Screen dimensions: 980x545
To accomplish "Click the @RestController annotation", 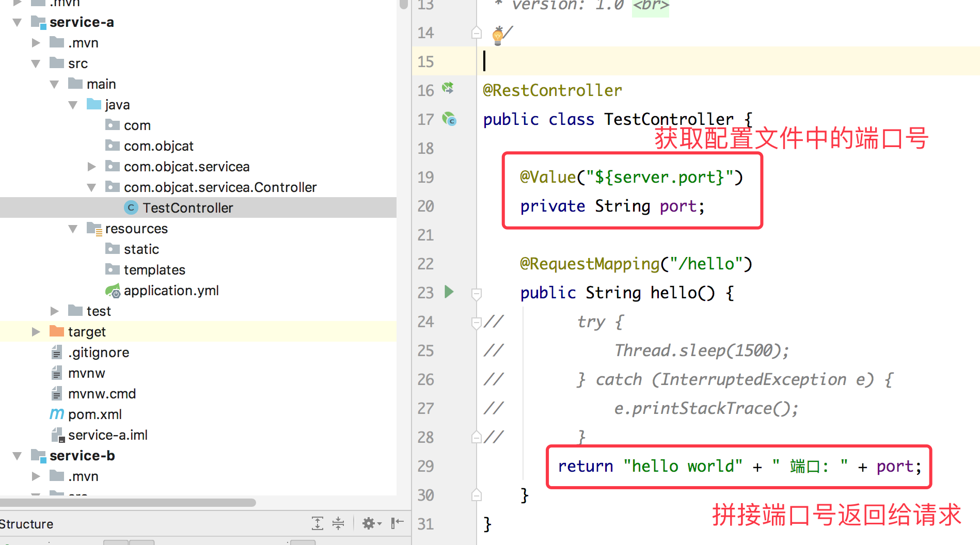I will [552, 90].
